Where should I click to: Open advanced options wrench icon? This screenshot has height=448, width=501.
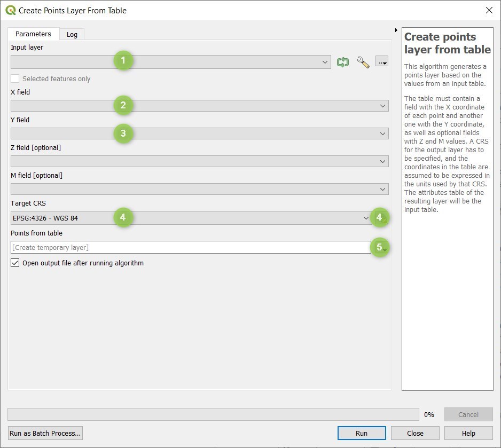tap(363, 62)
